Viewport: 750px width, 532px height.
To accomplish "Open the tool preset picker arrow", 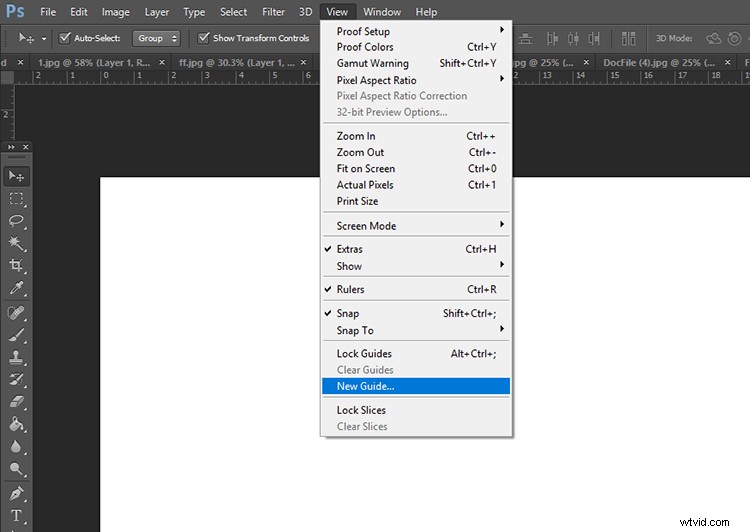I will [x=44, y=38].
